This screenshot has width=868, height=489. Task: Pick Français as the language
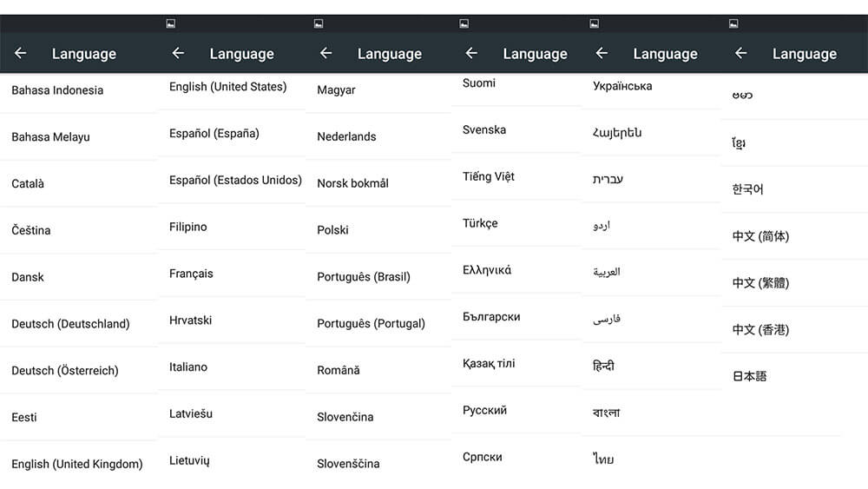pos(232,274)
